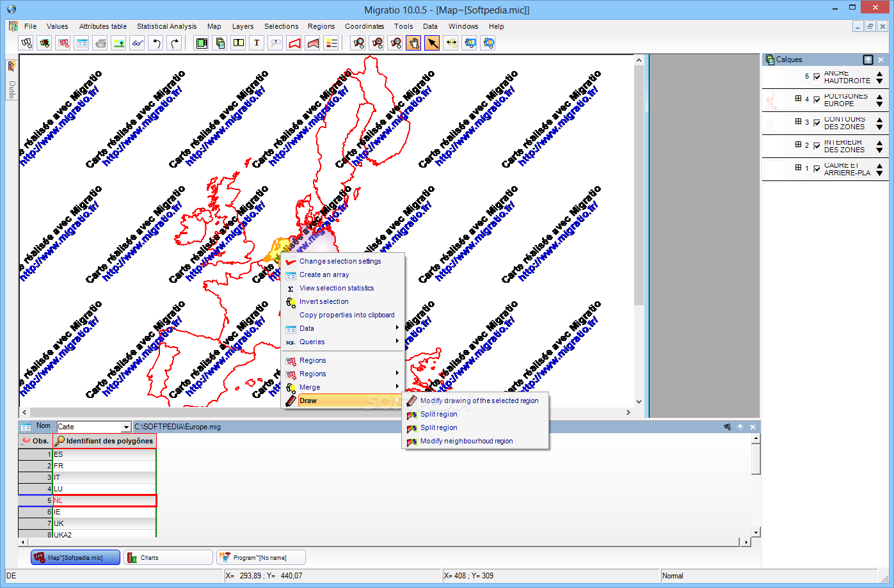Move POLYGONES EUROPE layer up
The image size is (894, 588).
tap(879, 97)
